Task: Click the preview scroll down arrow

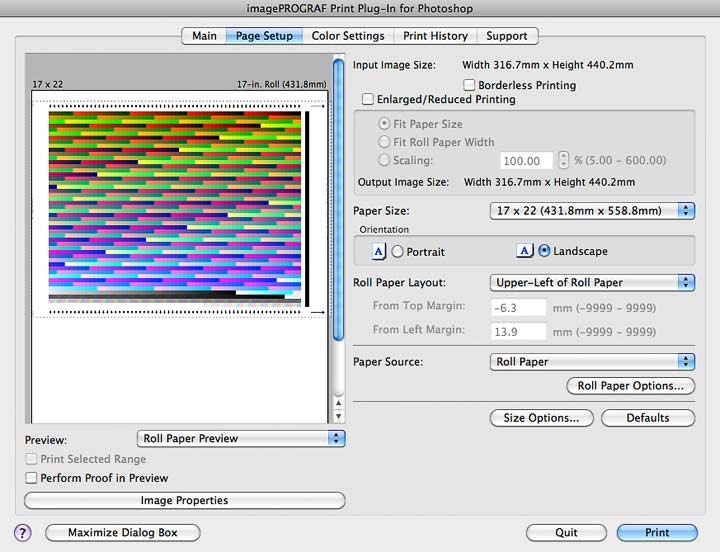Action: coord(338,417)
